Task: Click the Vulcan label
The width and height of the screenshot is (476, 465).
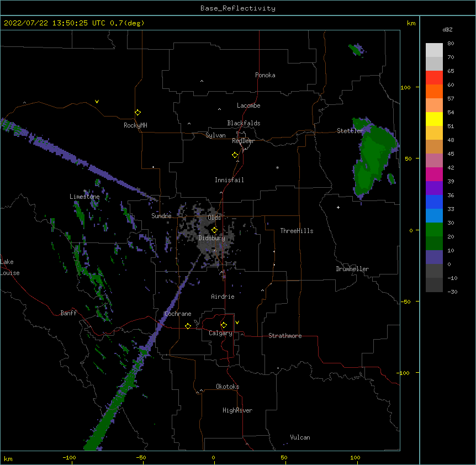Action: (x=300, y=437)
